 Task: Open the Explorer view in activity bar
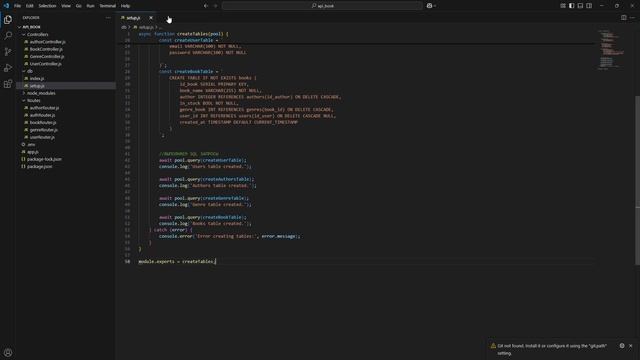pyautogui.click(x=8, y=20)
